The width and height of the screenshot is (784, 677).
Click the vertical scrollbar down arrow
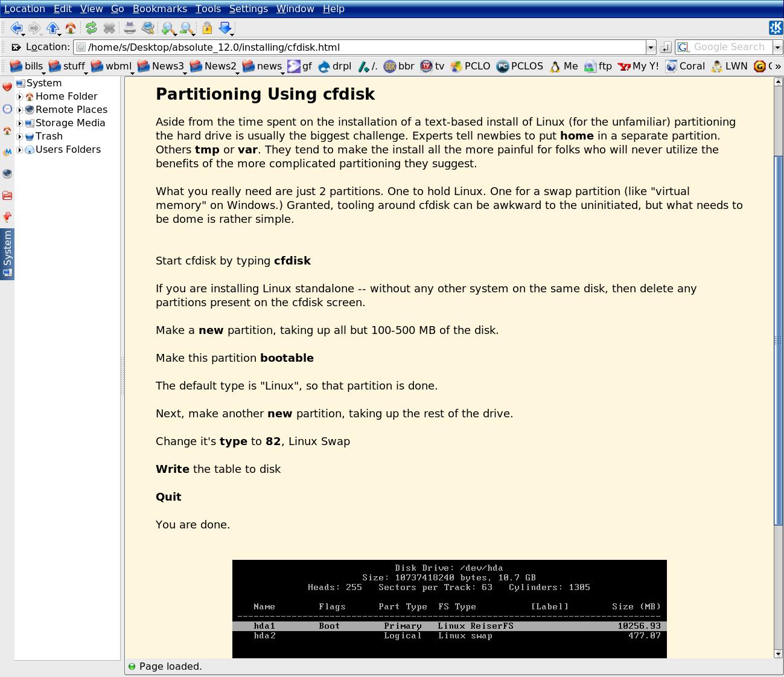(778, 653)
